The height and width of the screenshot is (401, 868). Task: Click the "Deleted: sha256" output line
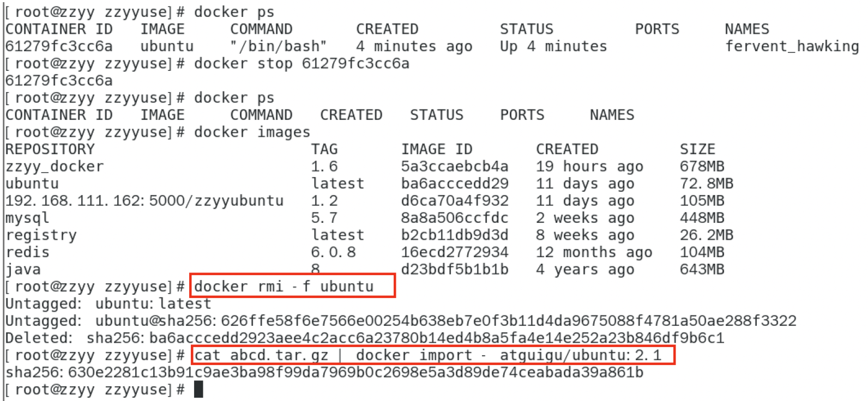click(364, 338)
